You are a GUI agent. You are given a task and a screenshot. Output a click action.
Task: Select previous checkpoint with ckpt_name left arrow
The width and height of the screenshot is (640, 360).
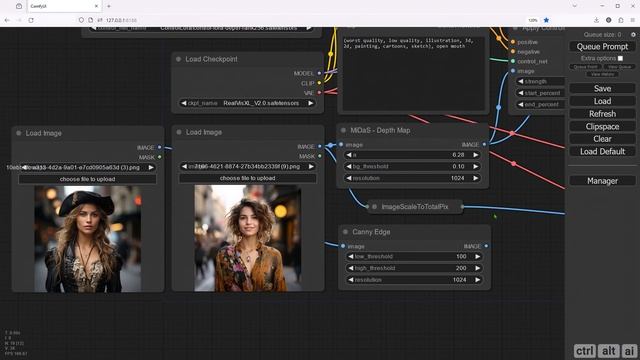click(184, 103)
